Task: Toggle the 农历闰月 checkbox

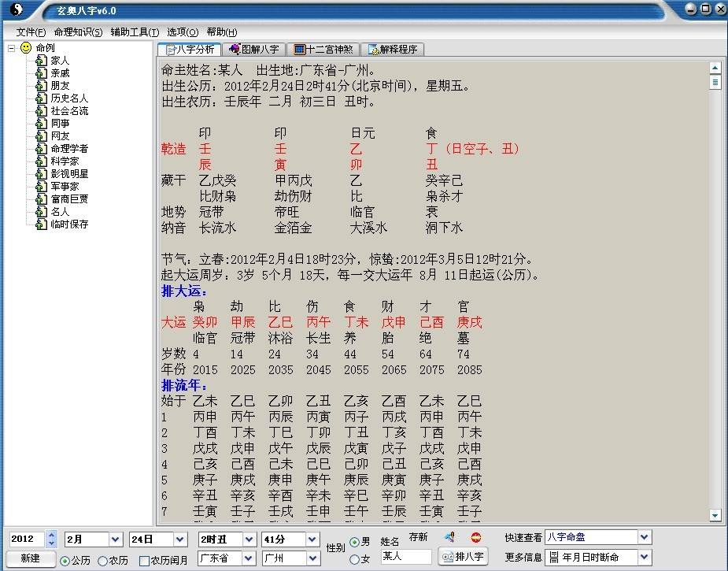Action: pyautogui.click(x=144, y=562)
